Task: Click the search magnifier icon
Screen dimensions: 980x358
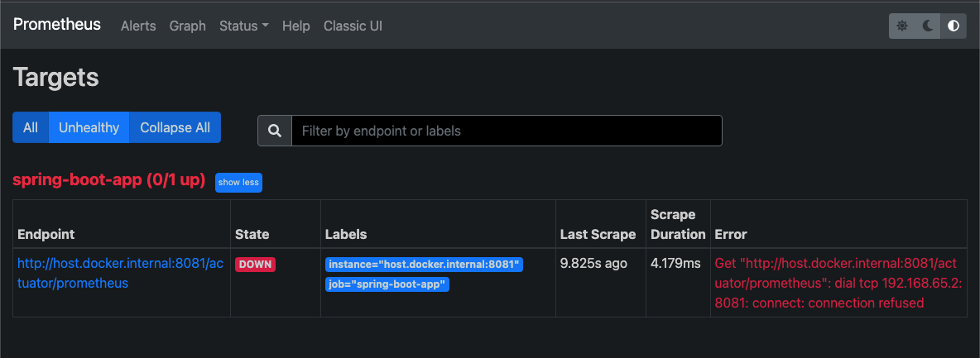Action: [x=275, y=131]
